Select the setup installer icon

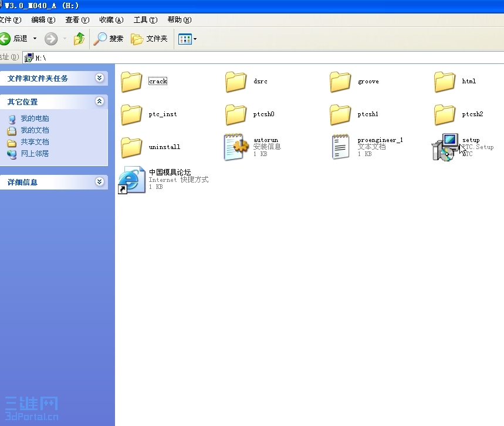click(445, 147)
